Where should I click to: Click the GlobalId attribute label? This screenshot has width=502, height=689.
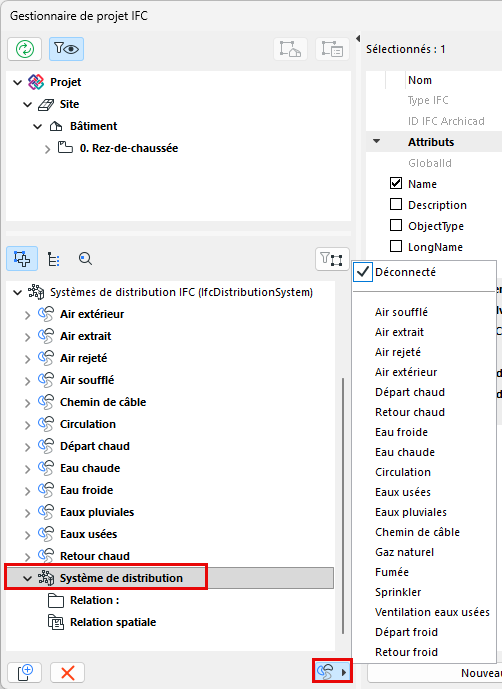point(429,163)
